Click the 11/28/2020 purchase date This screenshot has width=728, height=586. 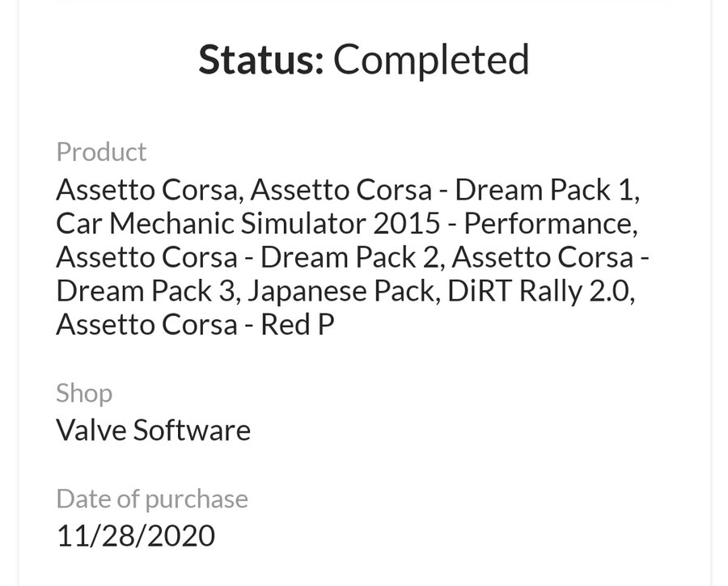(136, 535)
